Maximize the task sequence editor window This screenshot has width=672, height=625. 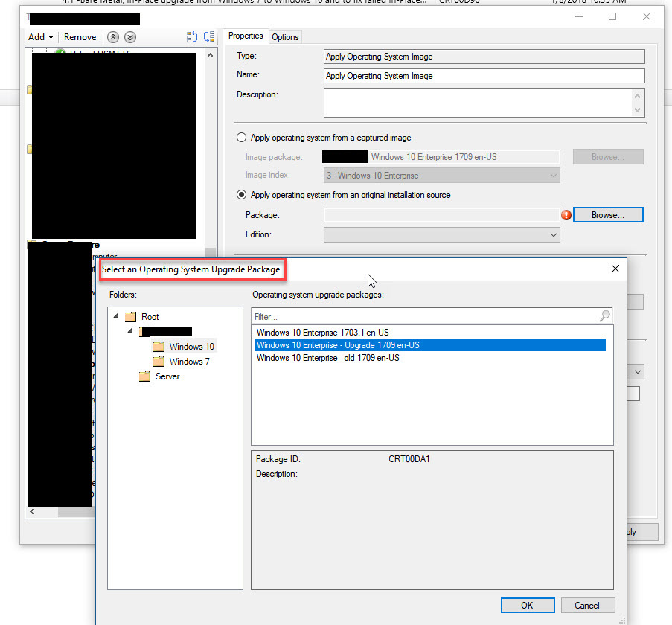pyautogui.click(x=612, y=16)
